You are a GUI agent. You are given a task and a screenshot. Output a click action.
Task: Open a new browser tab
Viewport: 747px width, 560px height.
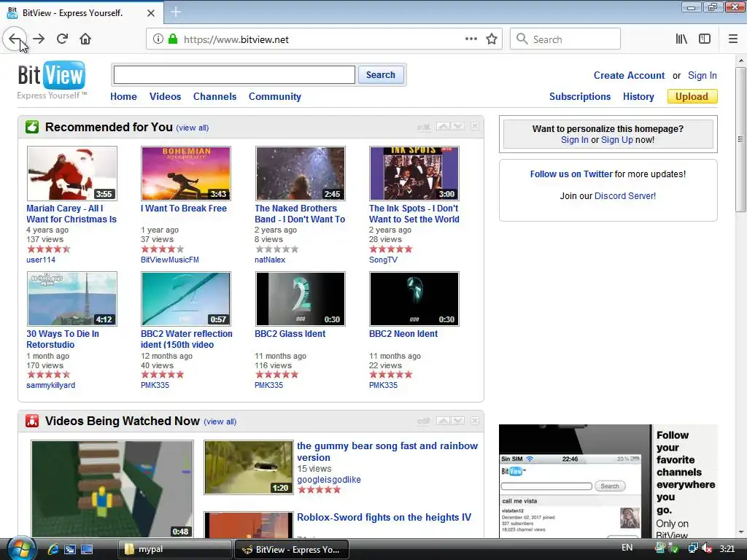(176, 12)
